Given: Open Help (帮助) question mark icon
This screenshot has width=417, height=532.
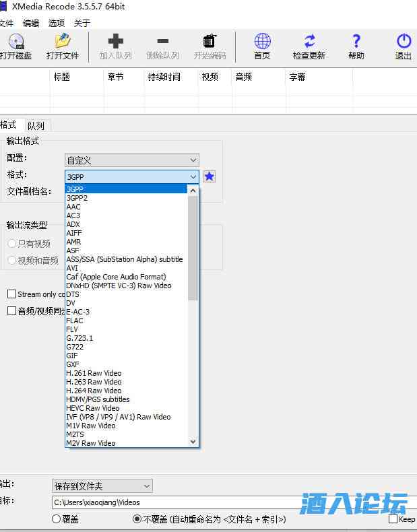Looking at the screenshot, I should (x=356, y=42).
